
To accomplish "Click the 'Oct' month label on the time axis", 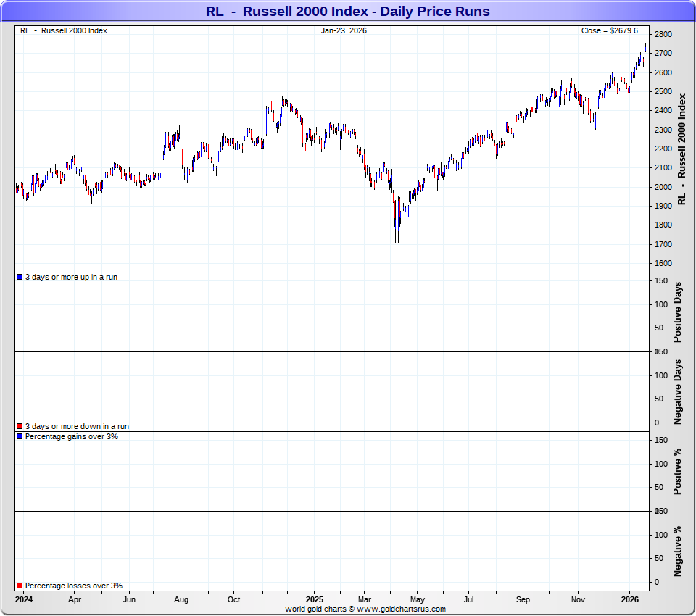I will pyautogui.click(x=234, y=599).
